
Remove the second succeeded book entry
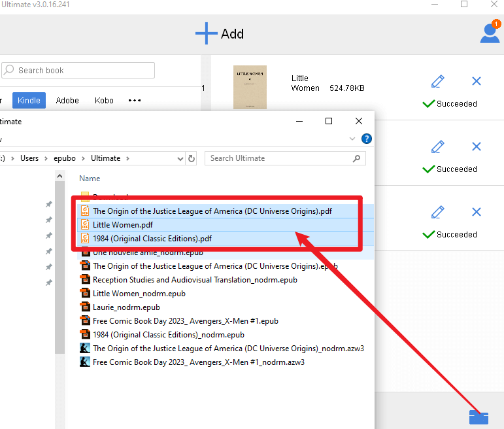477,146
